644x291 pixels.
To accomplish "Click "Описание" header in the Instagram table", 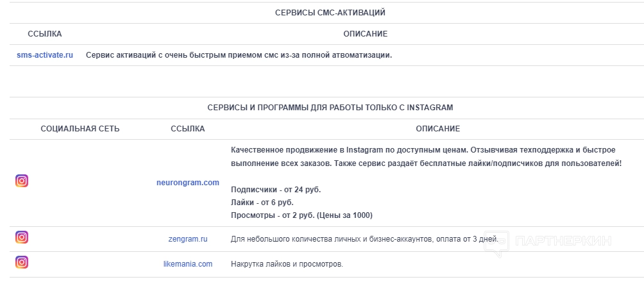I will pos(437,129).
